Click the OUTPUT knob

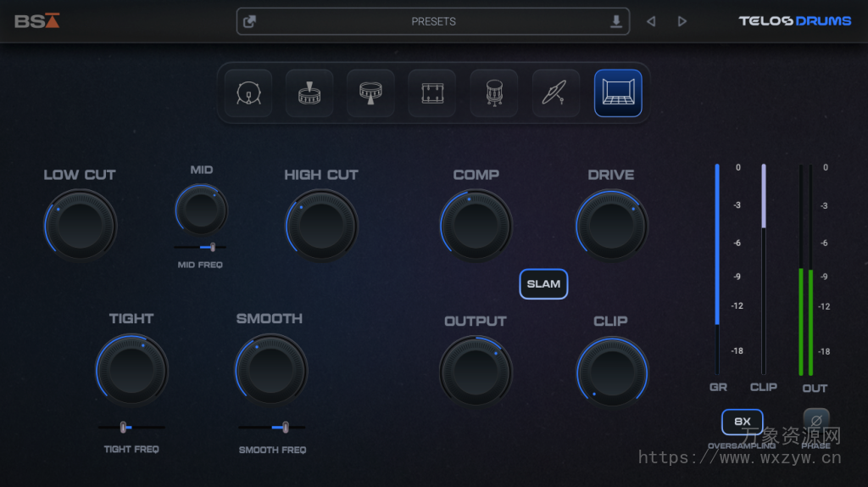coord(476,372)
